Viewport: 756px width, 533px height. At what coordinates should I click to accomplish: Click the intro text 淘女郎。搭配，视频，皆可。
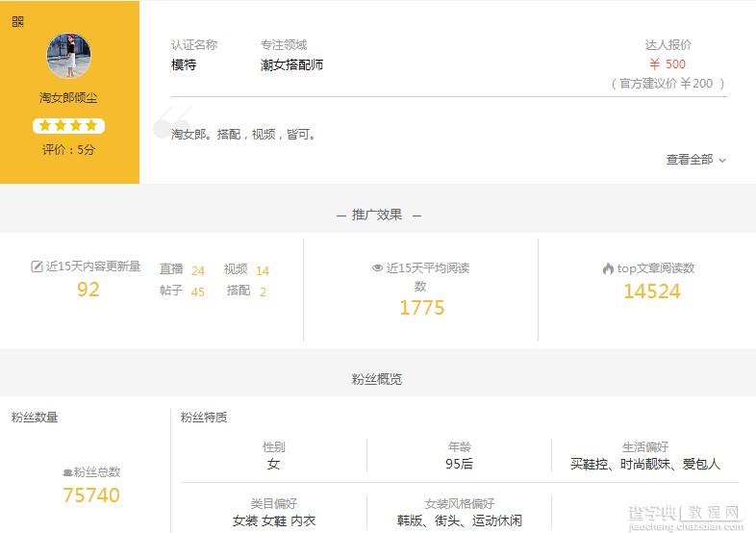pos(244,134)
